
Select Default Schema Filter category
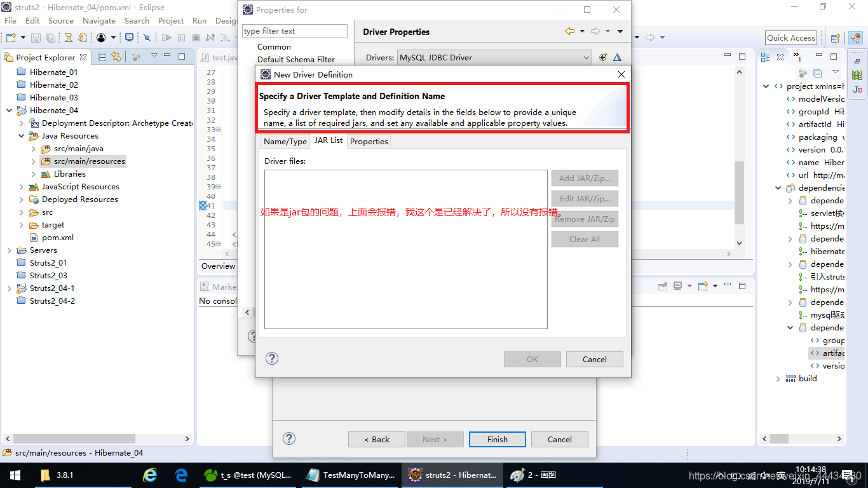[x=296, y=60]
